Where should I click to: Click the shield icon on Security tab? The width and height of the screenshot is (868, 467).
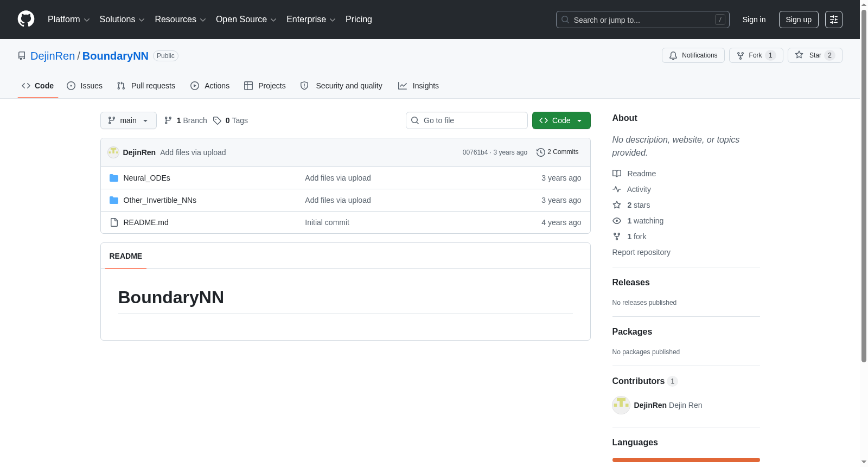[x=304, y=86]
